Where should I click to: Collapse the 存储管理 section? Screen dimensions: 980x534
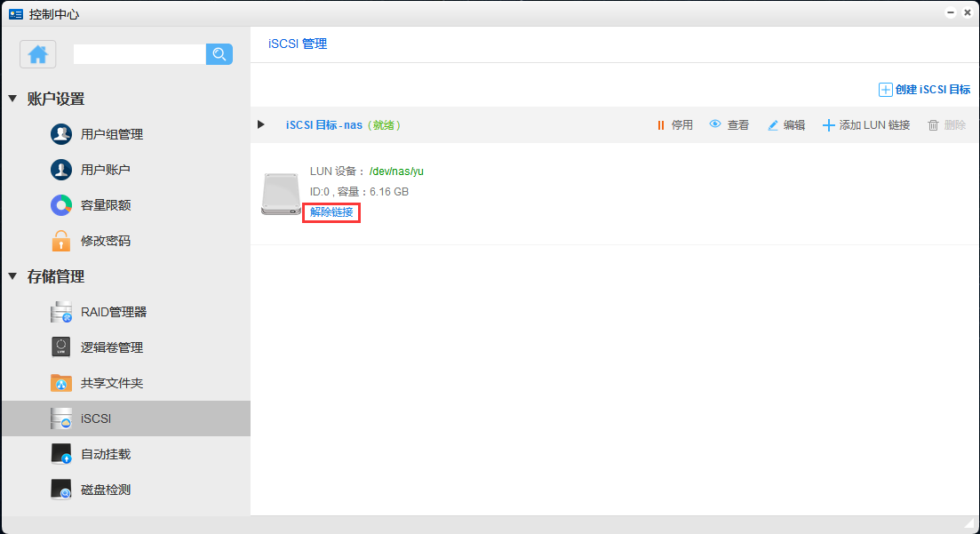pyautogui.click(x=12, y=276)
